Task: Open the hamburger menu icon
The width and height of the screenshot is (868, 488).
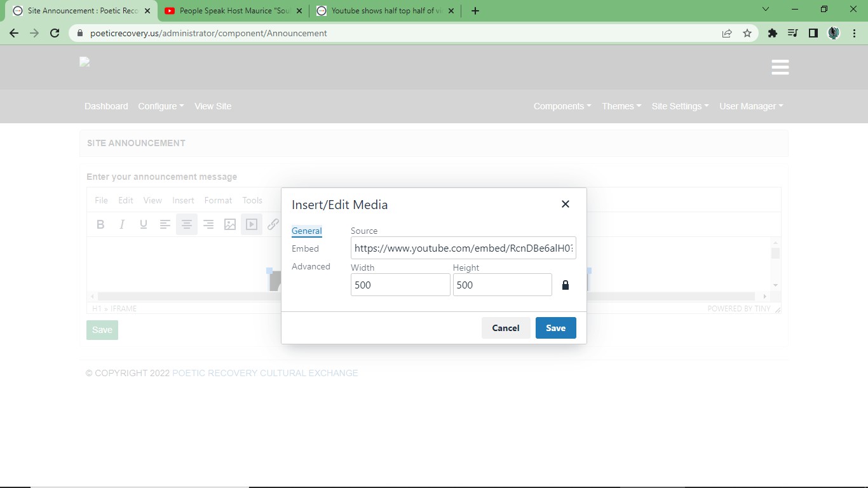Action: pos(780,67)
